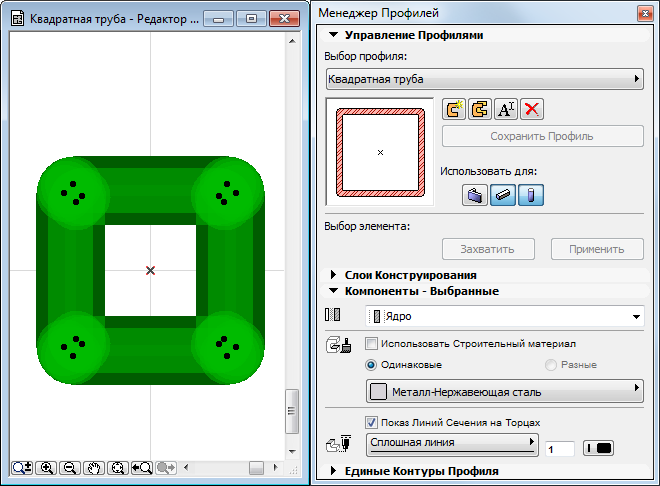Select the Pan hand tool
660x486 pixels.
tap(94, 467)
